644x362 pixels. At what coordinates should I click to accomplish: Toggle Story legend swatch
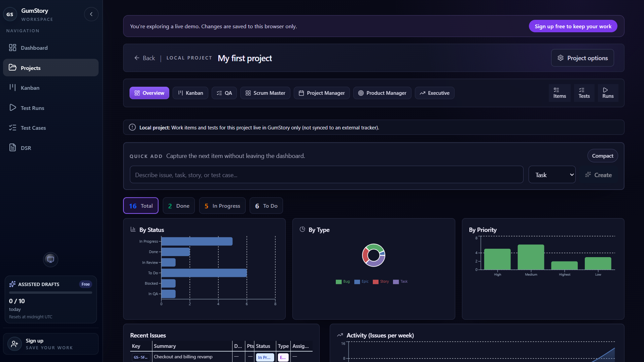click(375, 282)
